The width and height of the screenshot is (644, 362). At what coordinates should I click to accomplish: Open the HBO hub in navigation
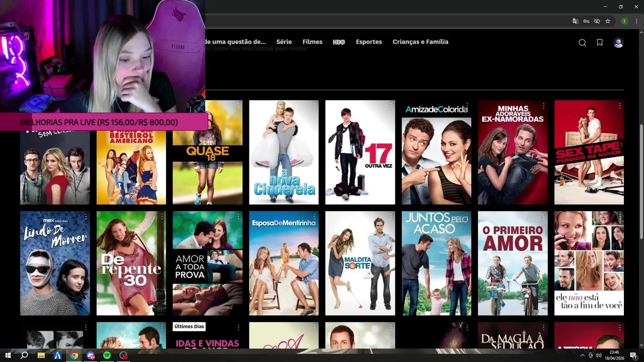click(339, 42)
